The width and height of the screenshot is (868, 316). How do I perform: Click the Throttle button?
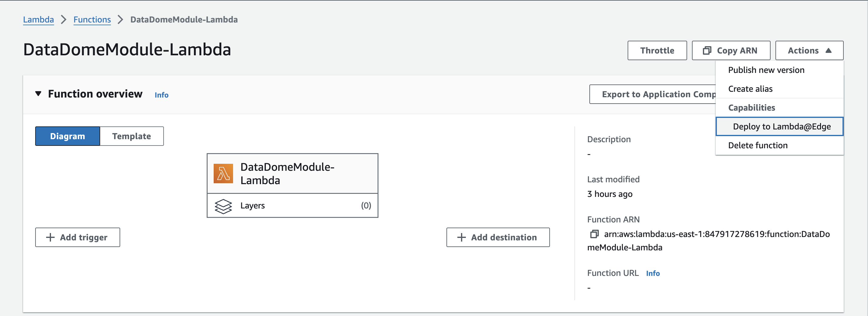pyautogui.click(x=657, y=50)
